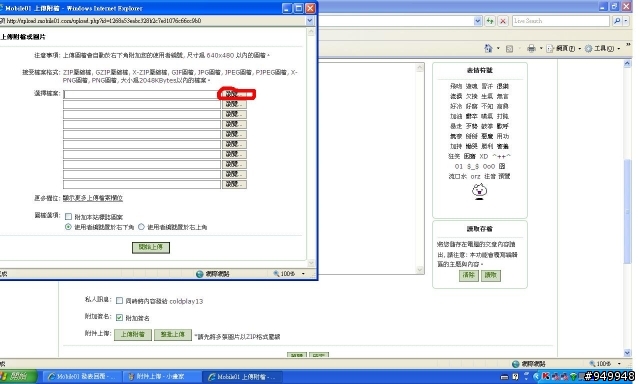Click the Feeds icon in the command bar
This screenshot has height=384, width=640.
pos(509,49)
